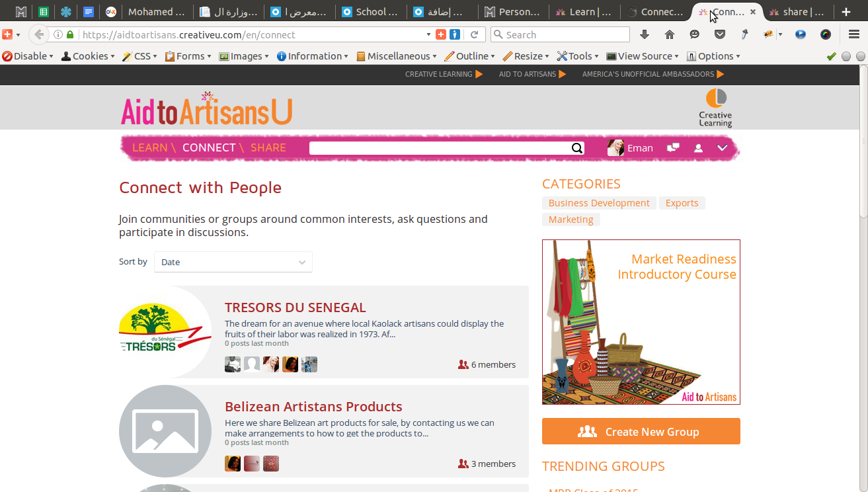Filter by Business Development category

click(x=599, y=203)
